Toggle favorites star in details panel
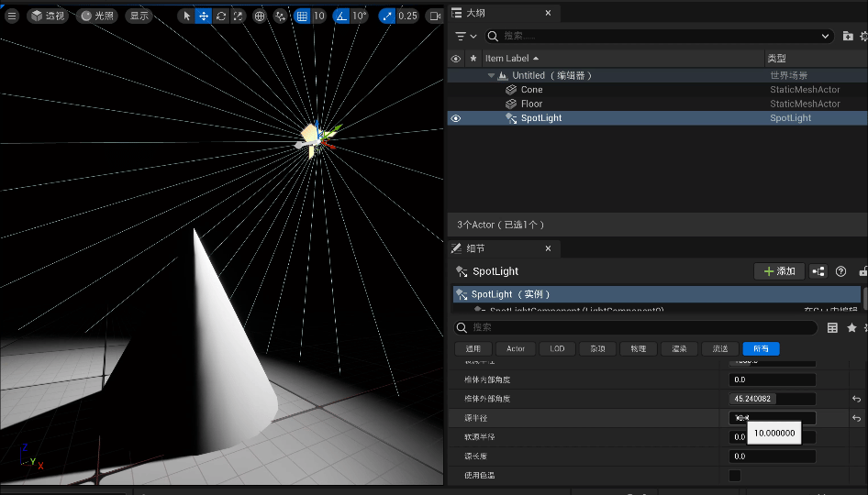This screenshot has width=868, height=495. point(851,328)
